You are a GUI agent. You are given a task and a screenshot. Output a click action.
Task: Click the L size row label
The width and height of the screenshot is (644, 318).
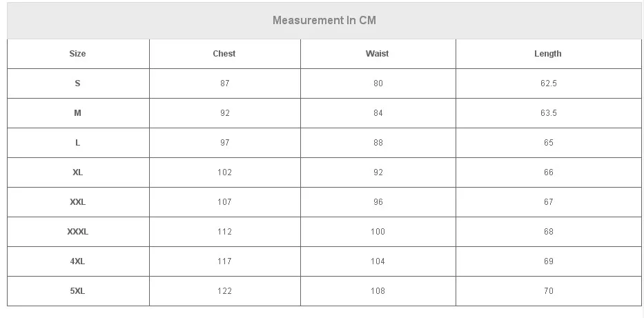[x=77, y=143]
